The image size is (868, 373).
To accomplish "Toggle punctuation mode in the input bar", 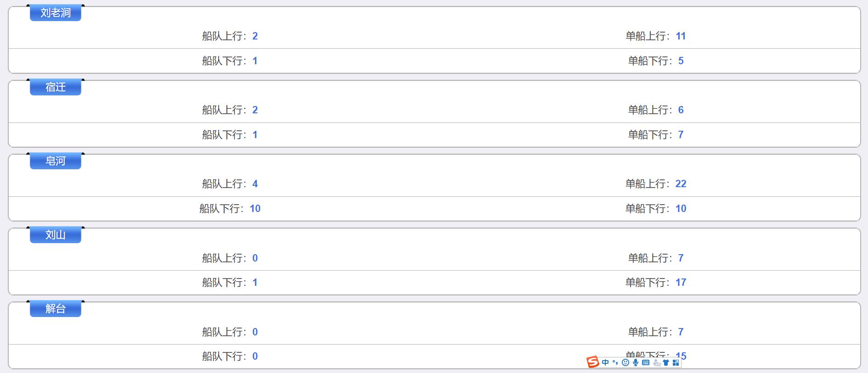I will (x=615, y=362).
